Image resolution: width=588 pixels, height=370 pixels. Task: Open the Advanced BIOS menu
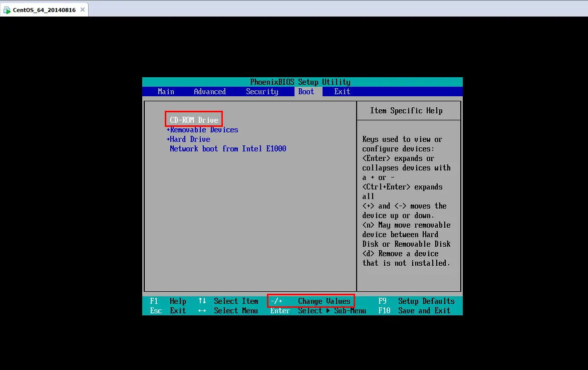coord(210,92)
